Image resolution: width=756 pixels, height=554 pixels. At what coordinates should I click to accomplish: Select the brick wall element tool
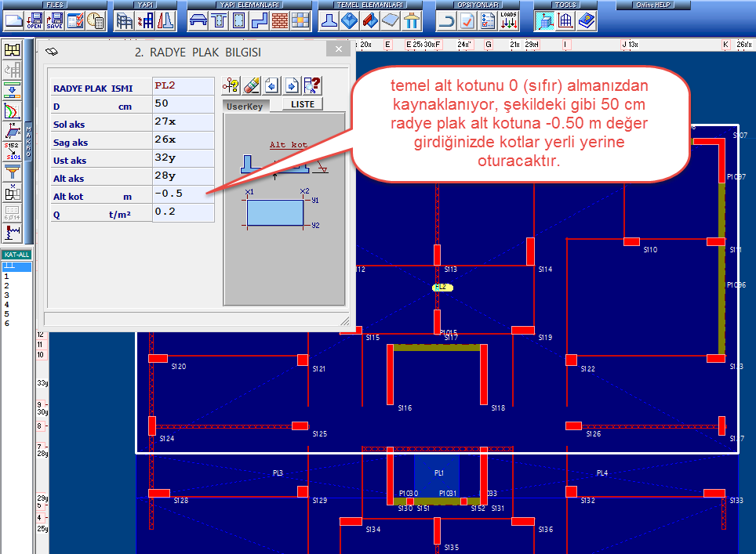coord(280,20)
